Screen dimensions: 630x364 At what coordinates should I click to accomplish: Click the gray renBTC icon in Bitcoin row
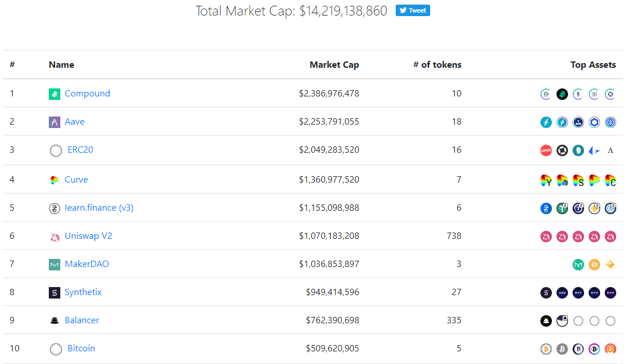562,349
